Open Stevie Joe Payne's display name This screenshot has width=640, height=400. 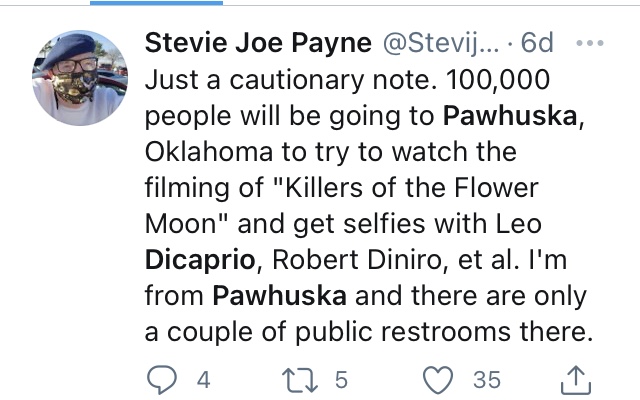click(x=258, y=42)
